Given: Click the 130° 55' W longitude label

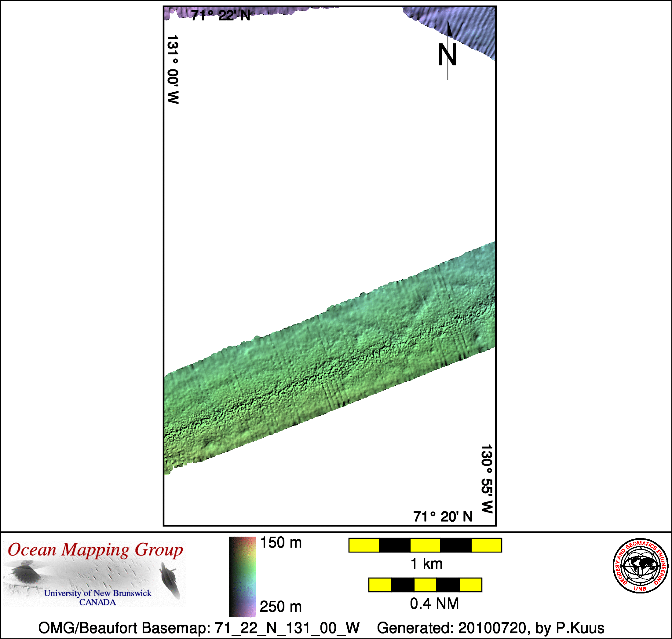Looking at the screenshot, I should (x=487, y=479).
